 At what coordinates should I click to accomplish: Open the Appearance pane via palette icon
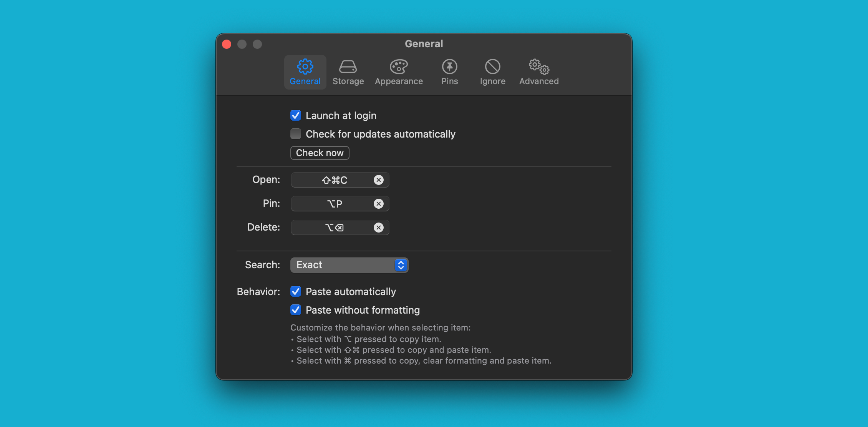(398, 66)
